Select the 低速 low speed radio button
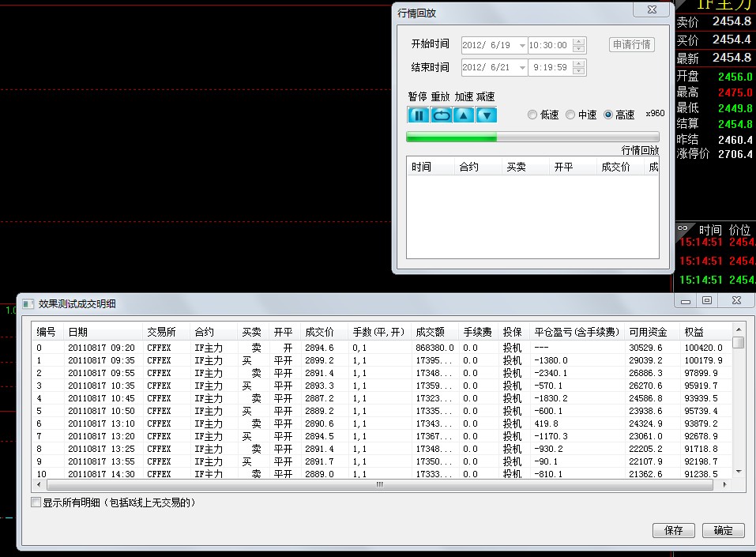This screenshot has width=756, height=557. tap(532, 115)
